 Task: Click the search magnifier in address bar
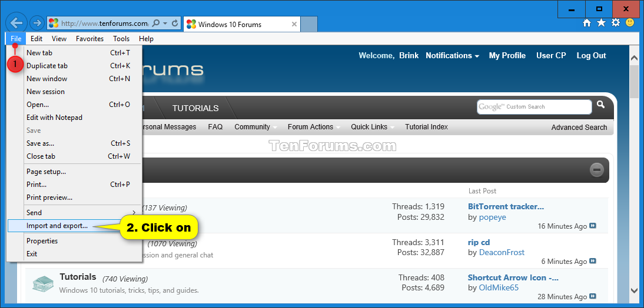tap(155, 24)
